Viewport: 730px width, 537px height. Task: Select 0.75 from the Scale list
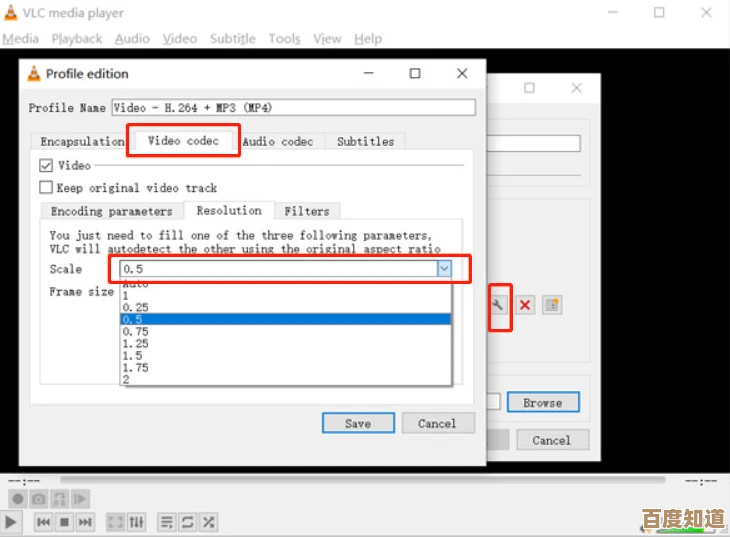[x=136, y=331]
